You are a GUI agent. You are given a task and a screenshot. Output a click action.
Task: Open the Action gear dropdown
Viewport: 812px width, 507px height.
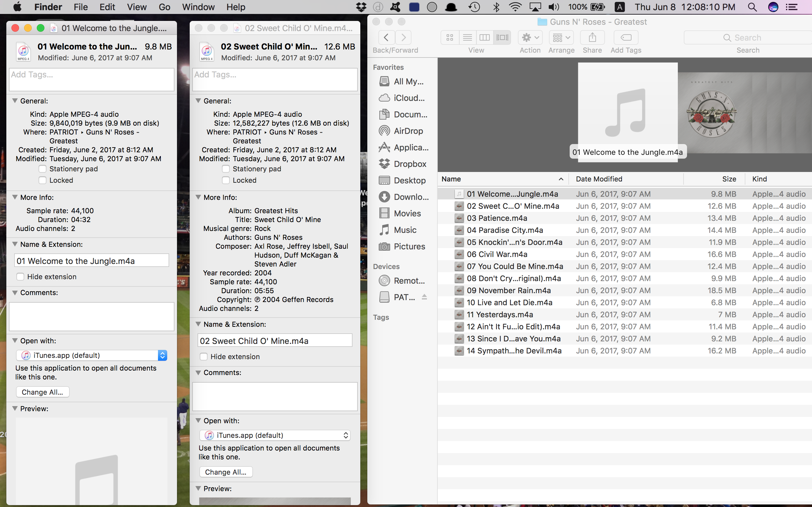click(530, 37)
